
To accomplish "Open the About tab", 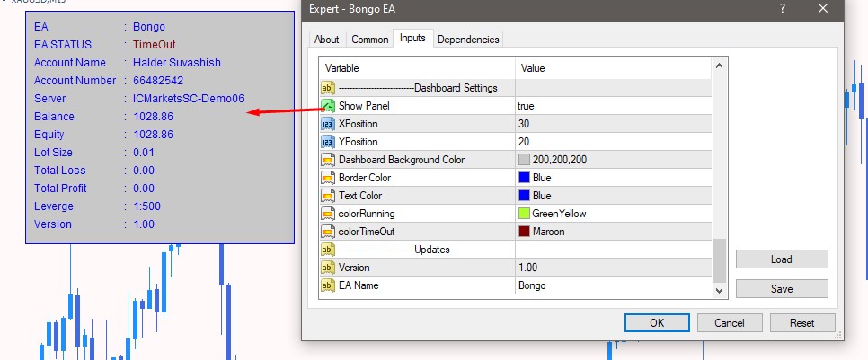I will [326, 40].
